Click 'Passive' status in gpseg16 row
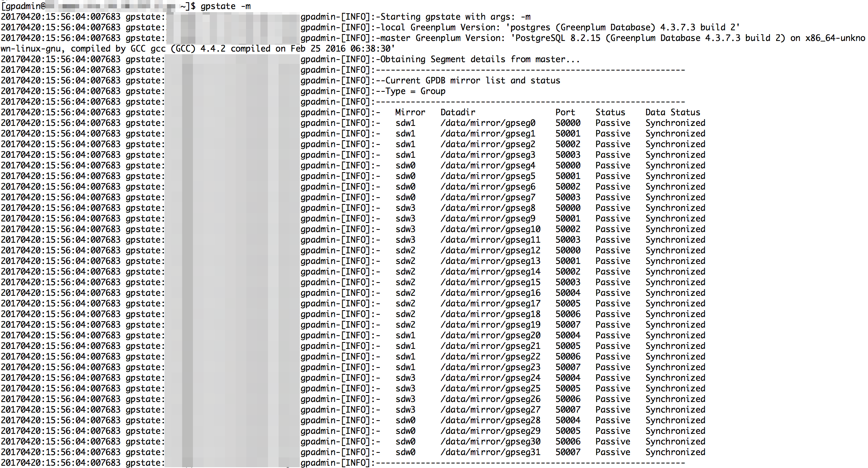The width and height of the screenshot is (868, 468). click(x=613, y=293)
